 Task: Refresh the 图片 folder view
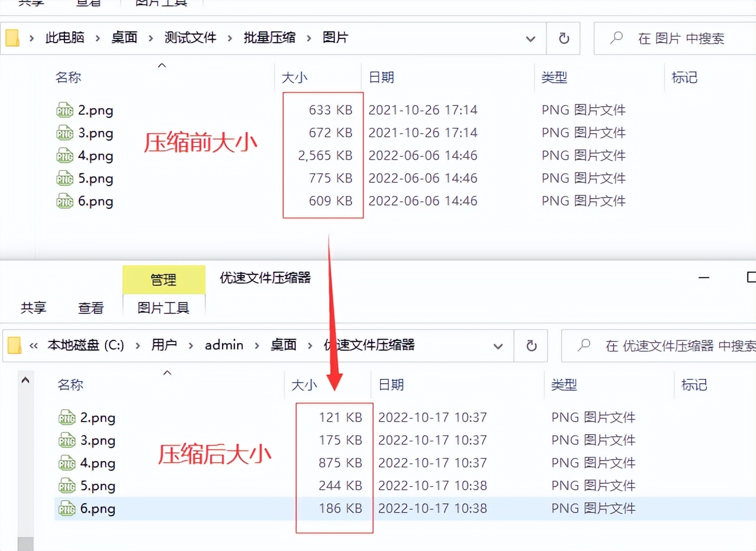(564, 38)
